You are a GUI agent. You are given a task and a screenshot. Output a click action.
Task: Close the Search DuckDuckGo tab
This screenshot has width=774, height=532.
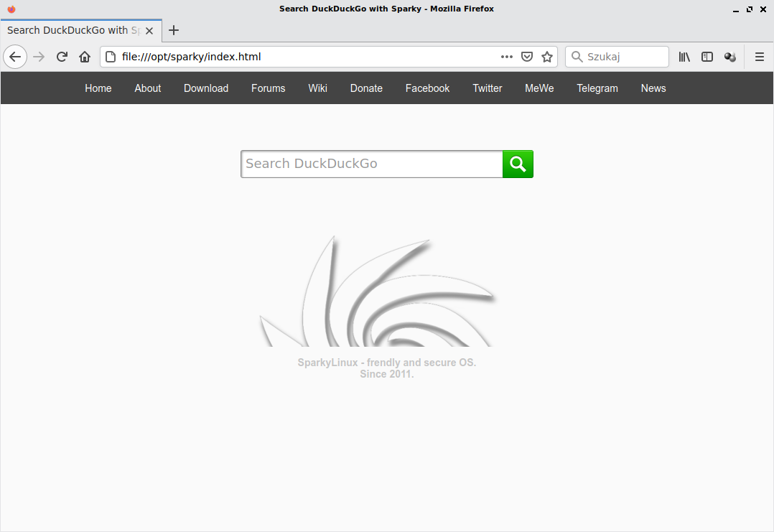pyautogui.click(x=149, y=31)
